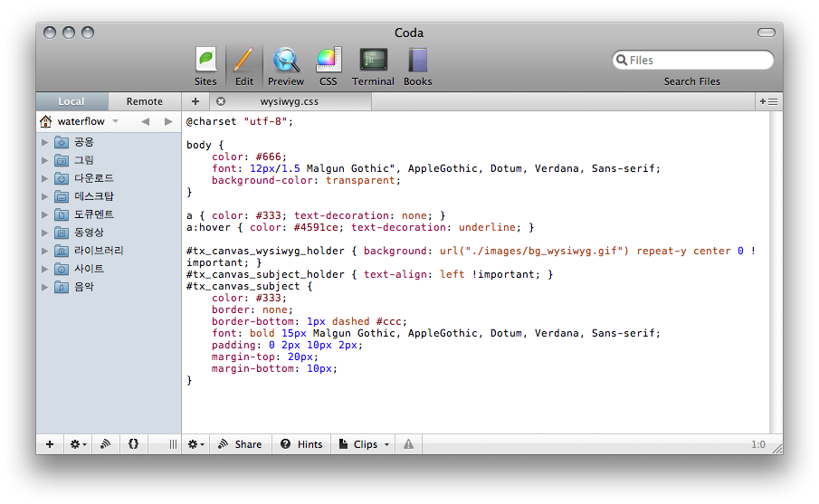Expand the 사이트 folder

(44, 269)
